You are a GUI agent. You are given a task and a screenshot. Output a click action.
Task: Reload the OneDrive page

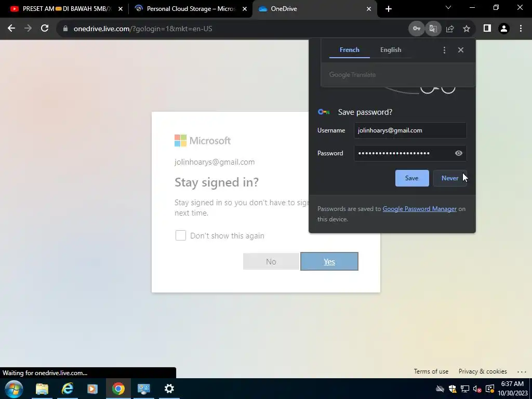(45, 29)
